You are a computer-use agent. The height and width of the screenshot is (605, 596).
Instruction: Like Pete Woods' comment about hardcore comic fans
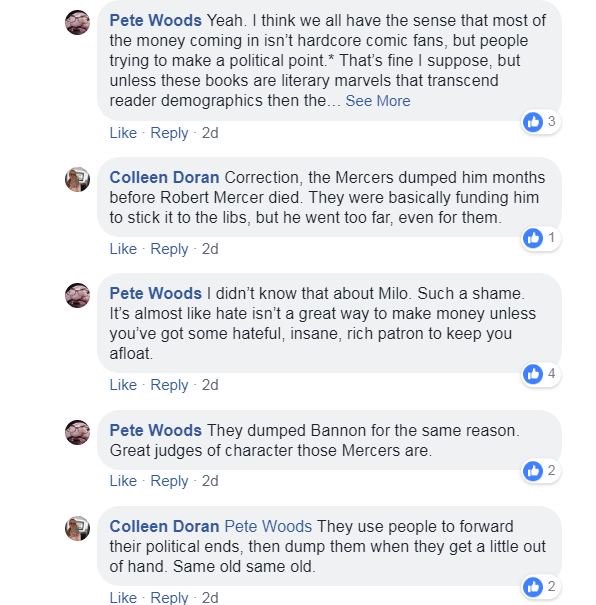123,133
